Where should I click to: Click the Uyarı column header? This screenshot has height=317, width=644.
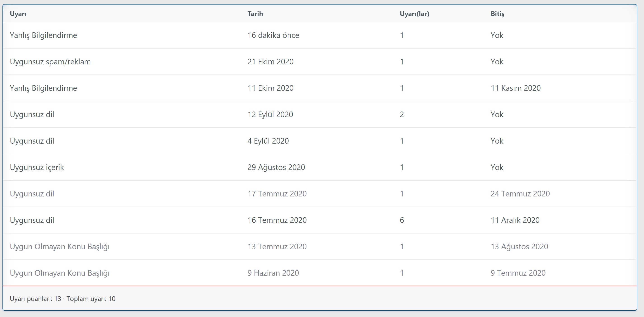(18, 14)
